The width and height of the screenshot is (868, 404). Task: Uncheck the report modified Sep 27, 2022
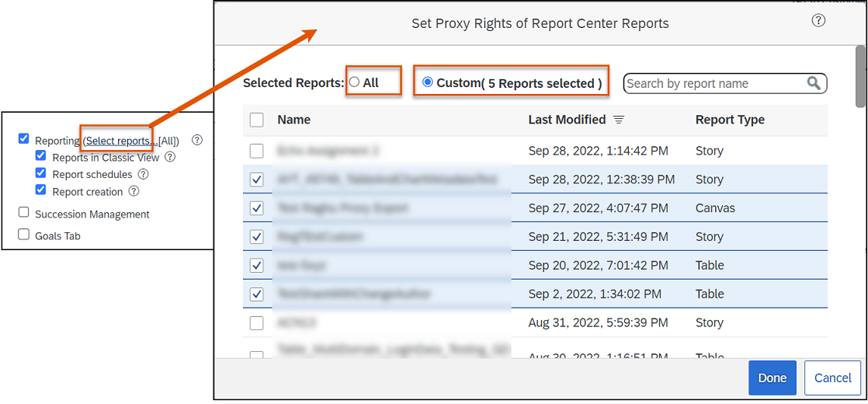[x=257, y=208]
